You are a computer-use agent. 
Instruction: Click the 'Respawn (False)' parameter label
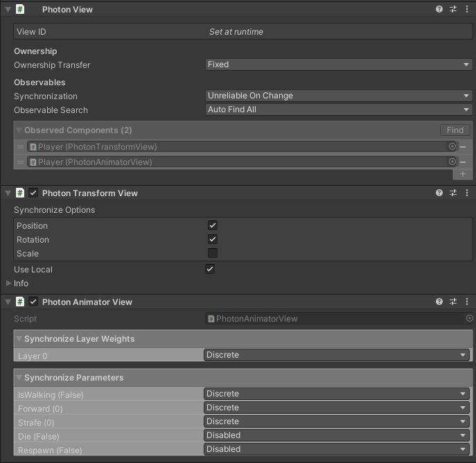point(50,451)
